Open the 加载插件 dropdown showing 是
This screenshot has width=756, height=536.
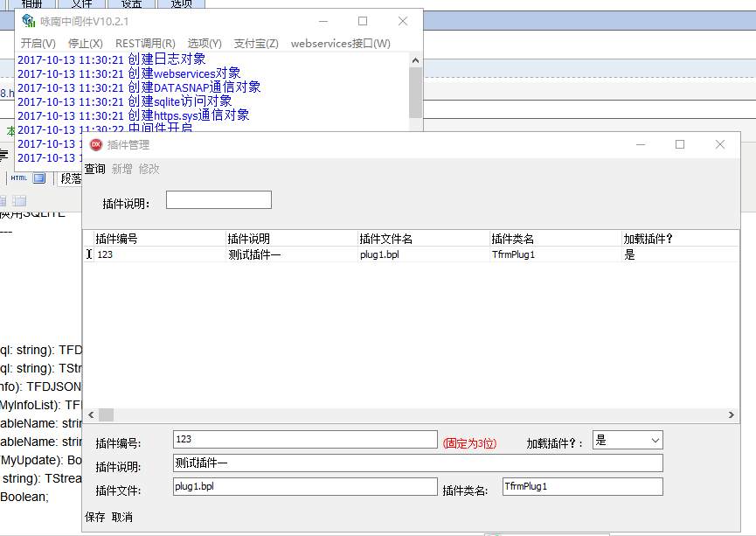pyautogui.click(x=628, y=440)
